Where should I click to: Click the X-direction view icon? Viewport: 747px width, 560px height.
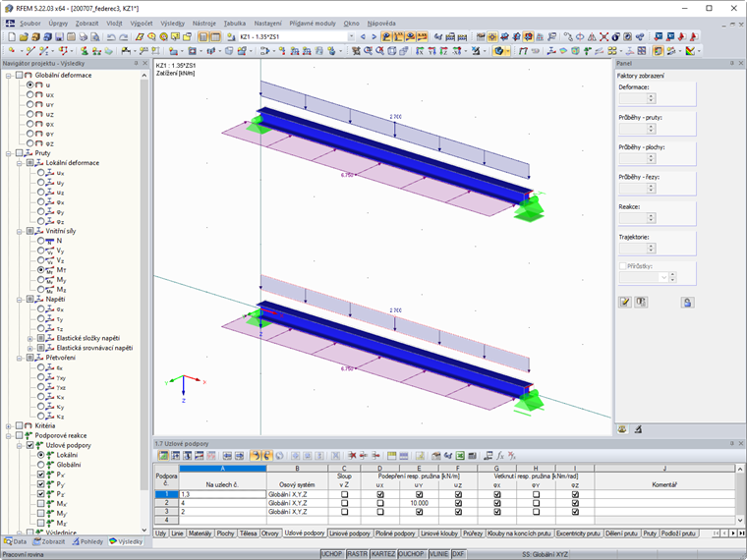420,51
